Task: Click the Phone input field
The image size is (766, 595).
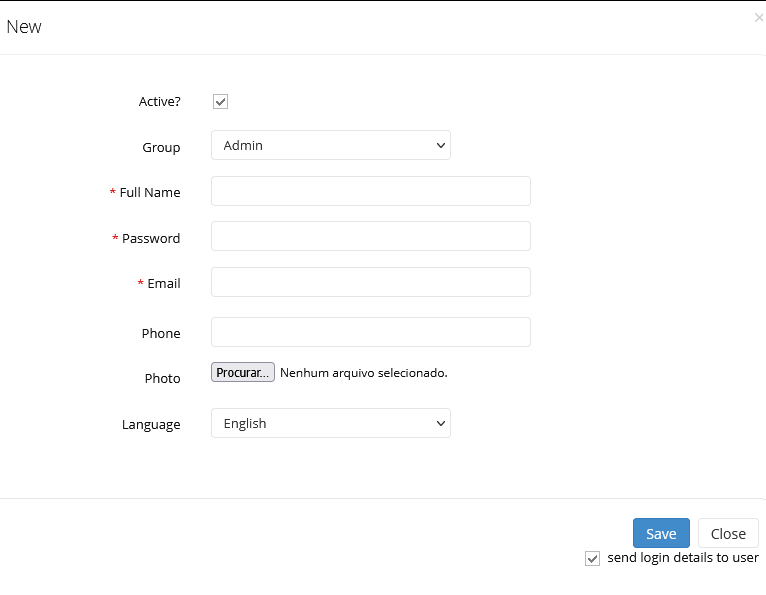Action: point(370,332)
